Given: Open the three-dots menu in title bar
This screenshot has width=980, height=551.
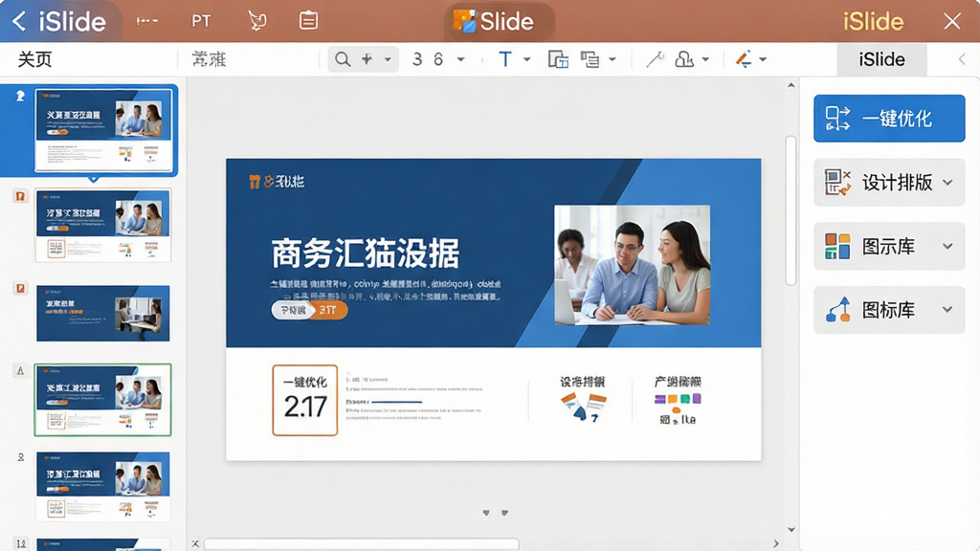Looking at the screenshot, I should 146,21.
